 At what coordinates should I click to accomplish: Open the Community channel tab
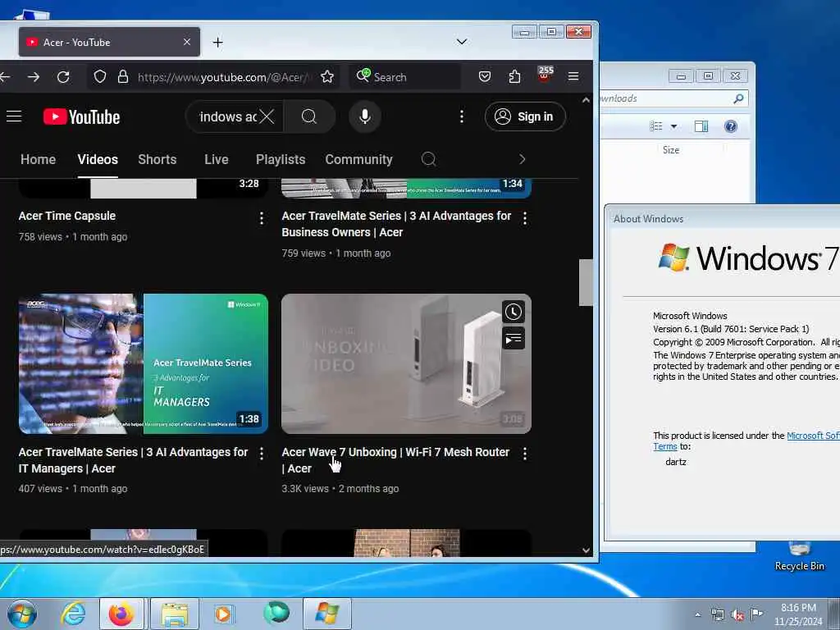(x=358, y=159)
